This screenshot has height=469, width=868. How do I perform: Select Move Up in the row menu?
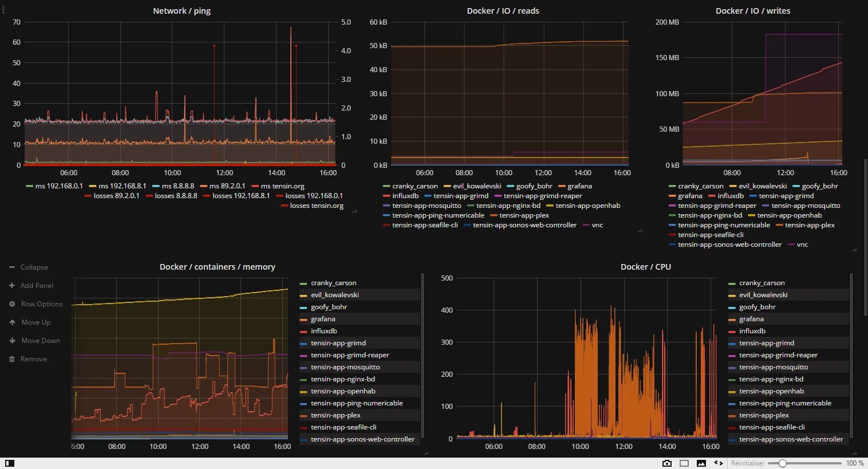point(30,322)
